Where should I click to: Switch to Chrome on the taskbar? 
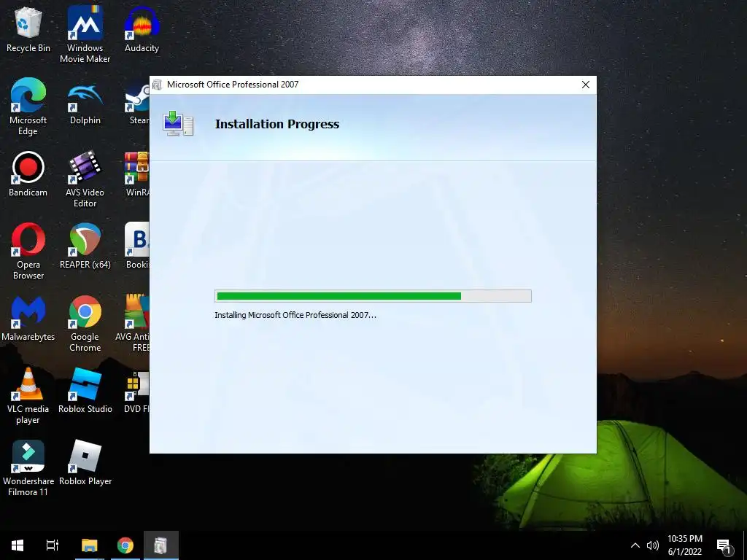click(125, 545)
